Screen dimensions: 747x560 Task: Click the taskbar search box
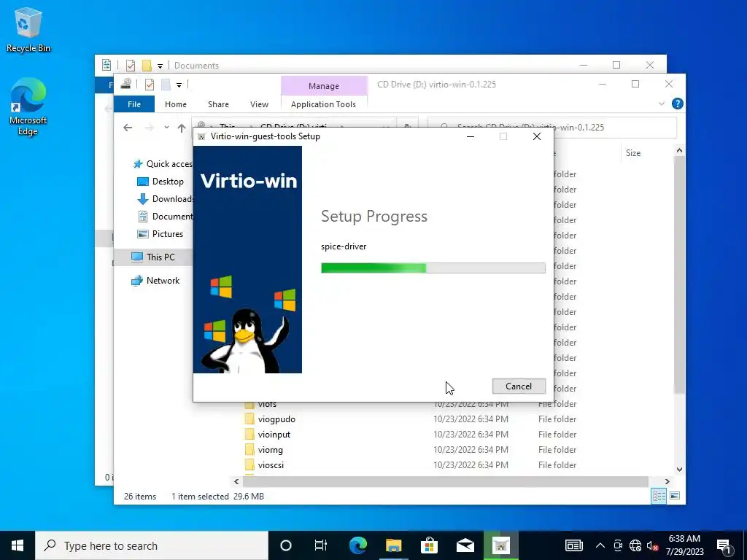152,545
